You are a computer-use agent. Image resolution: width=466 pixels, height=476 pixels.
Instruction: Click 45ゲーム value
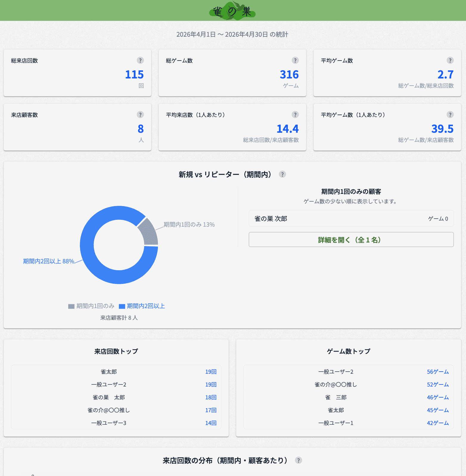tap(438, 410)
